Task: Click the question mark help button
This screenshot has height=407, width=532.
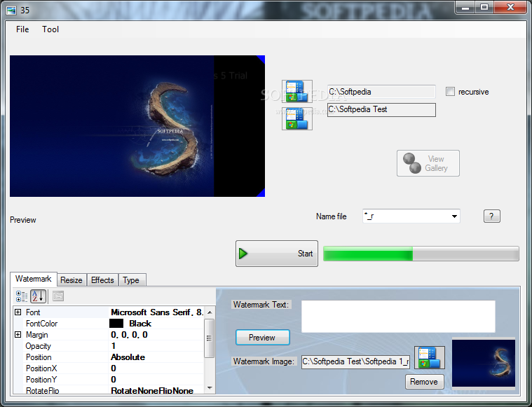Action: coord(491,216)
